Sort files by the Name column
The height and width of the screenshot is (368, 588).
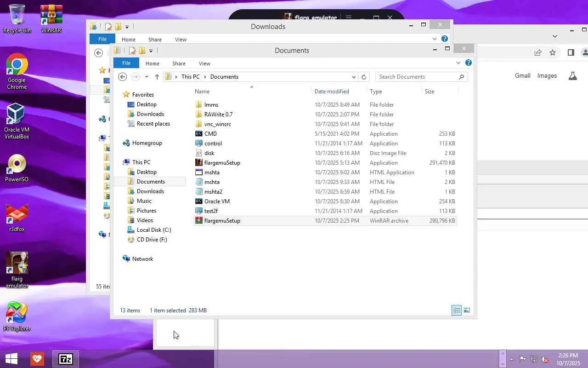pos(252,91)
